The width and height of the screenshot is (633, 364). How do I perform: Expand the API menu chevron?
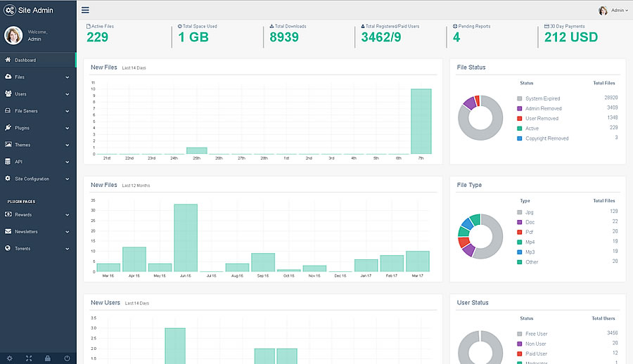pyautogui.click(x=68, y=162)
